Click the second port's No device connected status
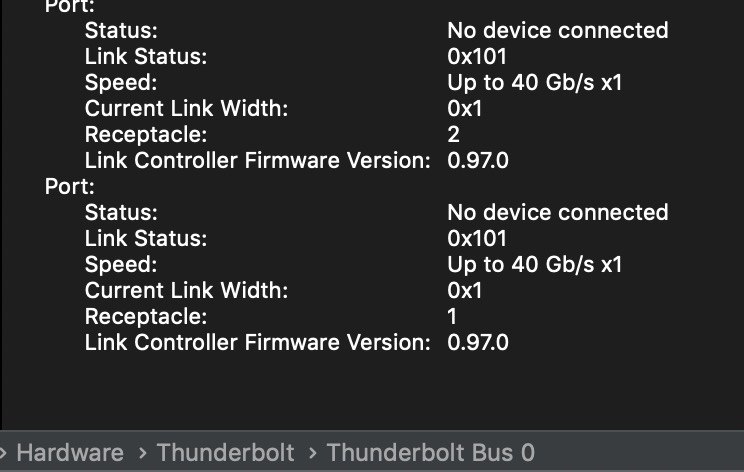744x472 pixels. [557, 212]
